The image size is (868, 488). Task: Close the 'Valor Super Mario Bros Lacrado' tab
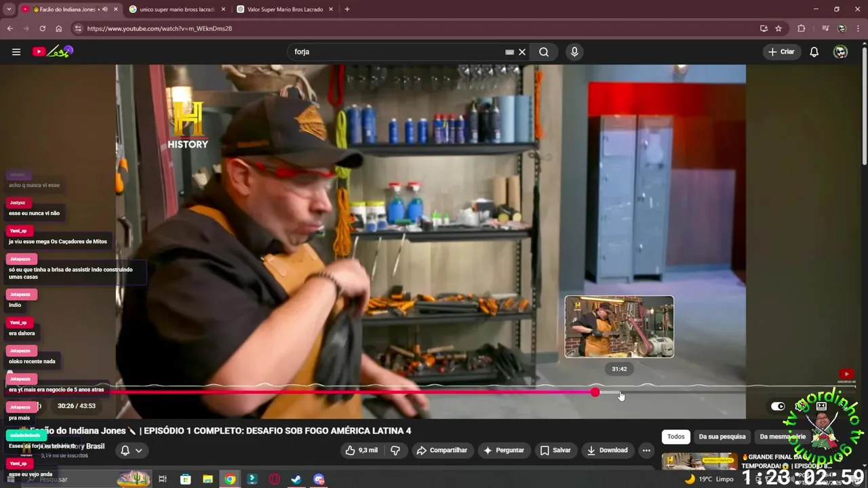[x=331, y=9]
